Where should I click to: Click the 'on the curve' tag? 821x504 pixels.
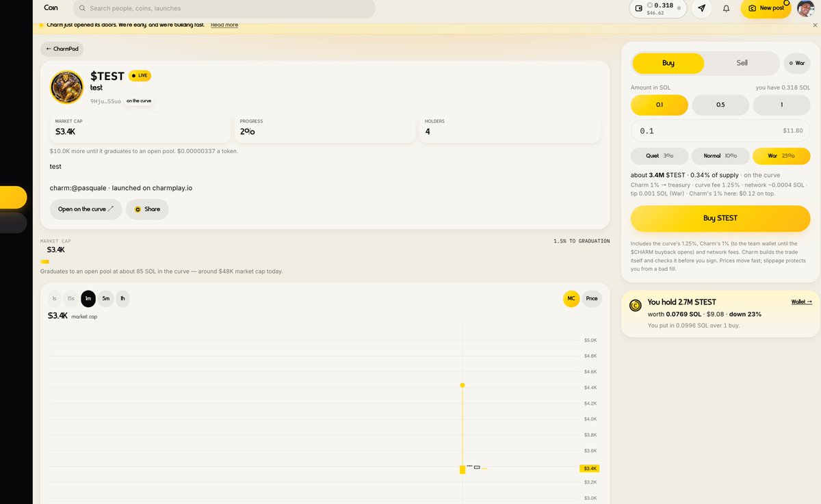[x=139, y=101]
